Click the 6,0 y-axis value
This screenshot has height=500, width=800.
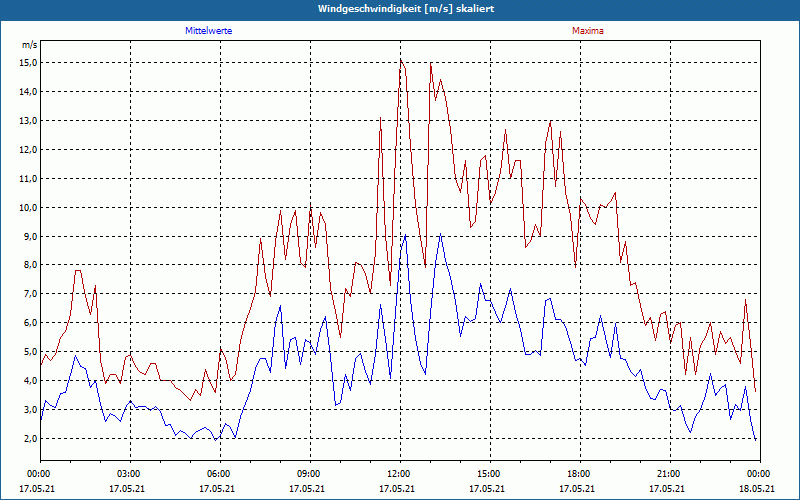click(x=31, y=323)
